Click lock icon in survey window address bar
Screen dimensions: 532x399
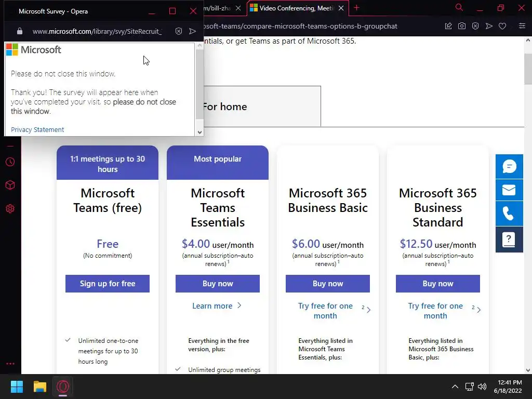click(x=20, y=31)
